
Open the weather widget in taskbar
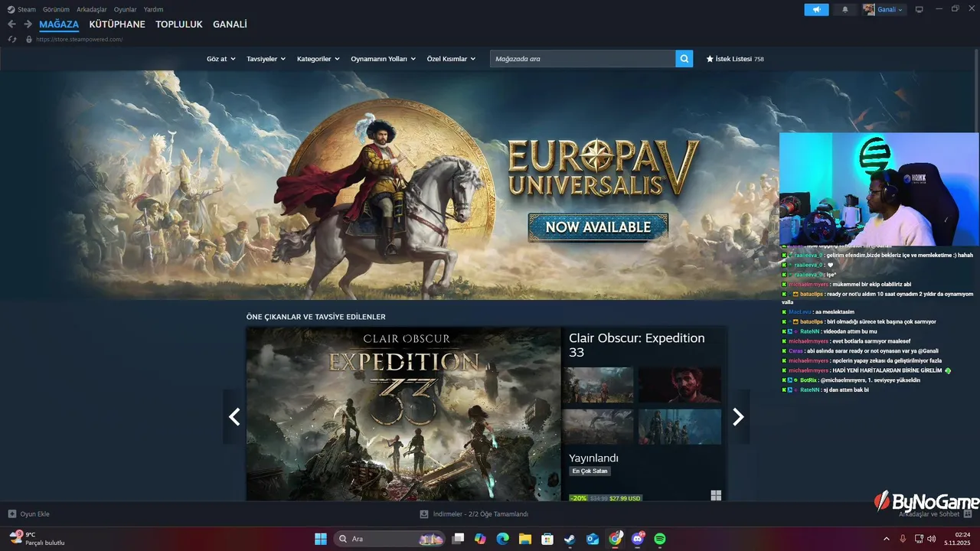point(37,539)
